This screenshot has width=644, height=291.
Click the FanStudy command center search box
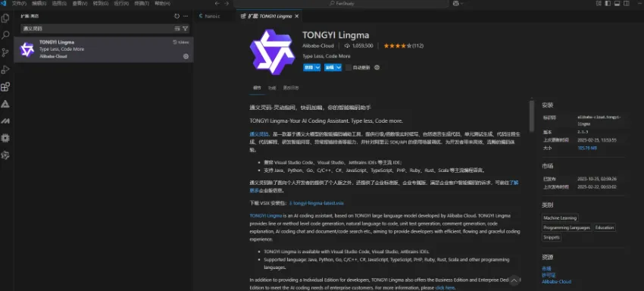point(341,3)
